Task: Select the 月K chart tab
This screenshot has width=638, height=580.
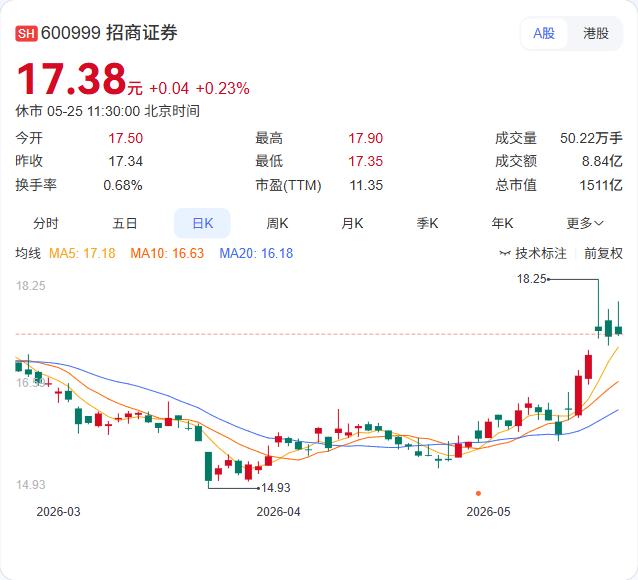Action: [352, 223]
